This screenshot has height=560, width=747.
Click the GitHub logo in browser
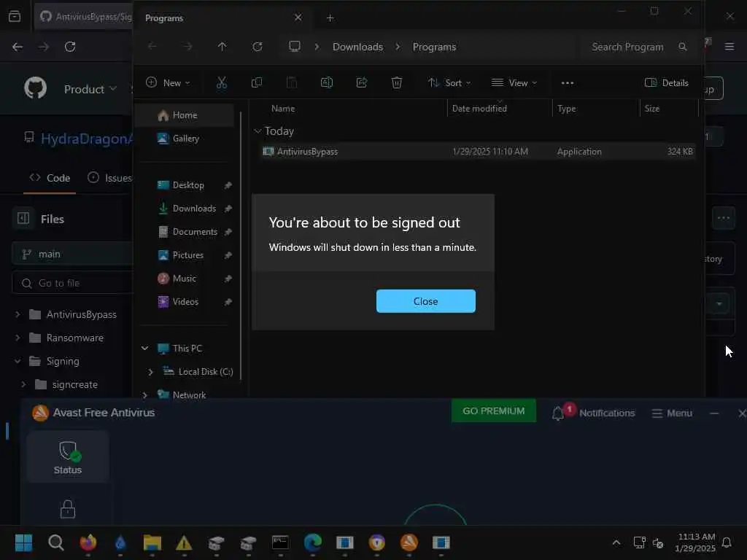point(35,88)
